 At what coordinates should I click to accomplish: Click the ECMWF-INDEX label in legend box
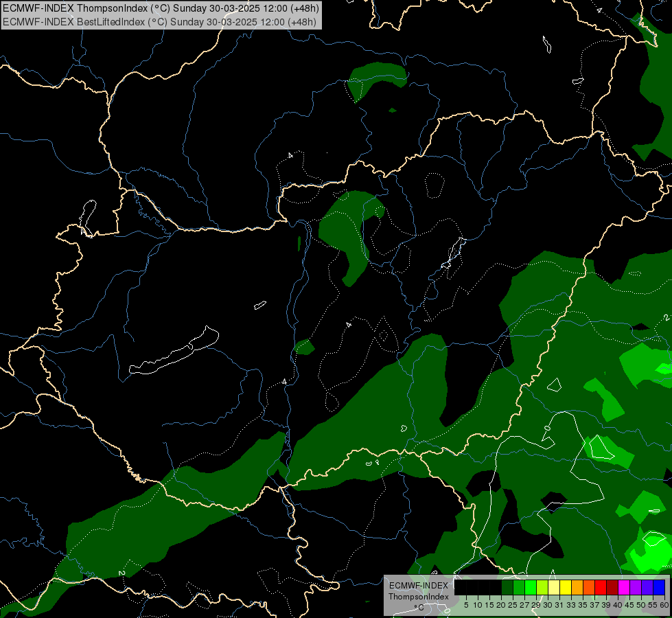pos(419,586)
